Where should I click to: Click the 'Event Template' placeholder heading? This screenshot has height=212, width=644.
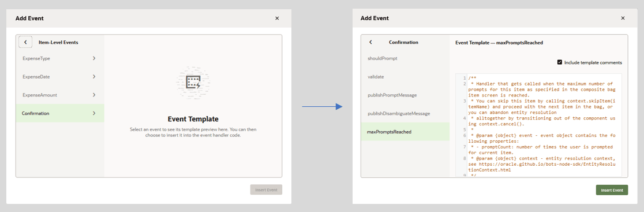click(x=193, y=119)
